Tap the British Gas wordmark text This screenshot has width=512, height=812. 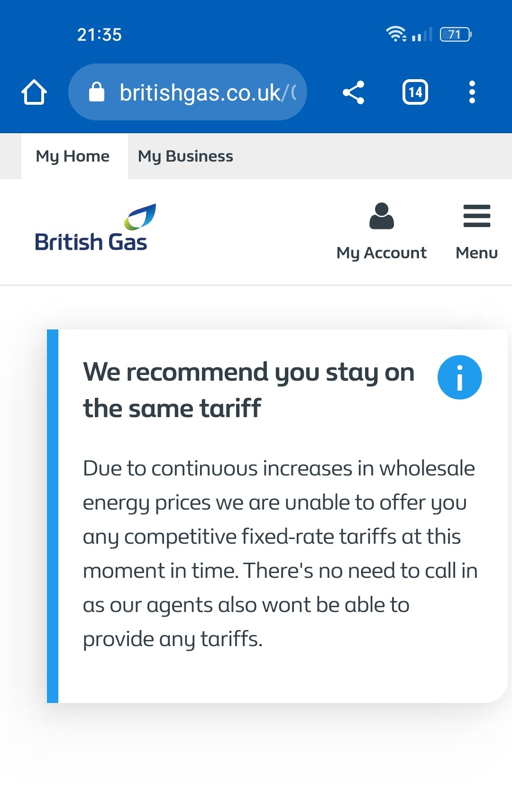tap(91, 242)
